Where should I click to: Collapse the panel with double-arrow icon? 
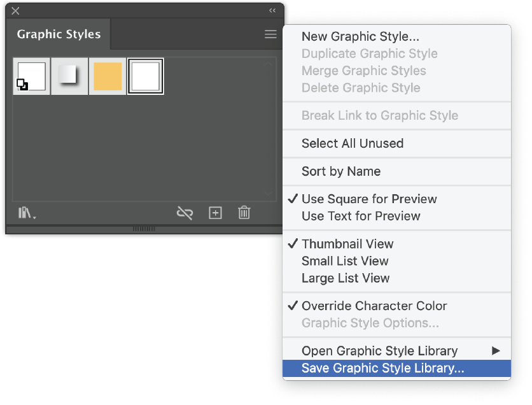pyautogui.click(x=272, y=11)
